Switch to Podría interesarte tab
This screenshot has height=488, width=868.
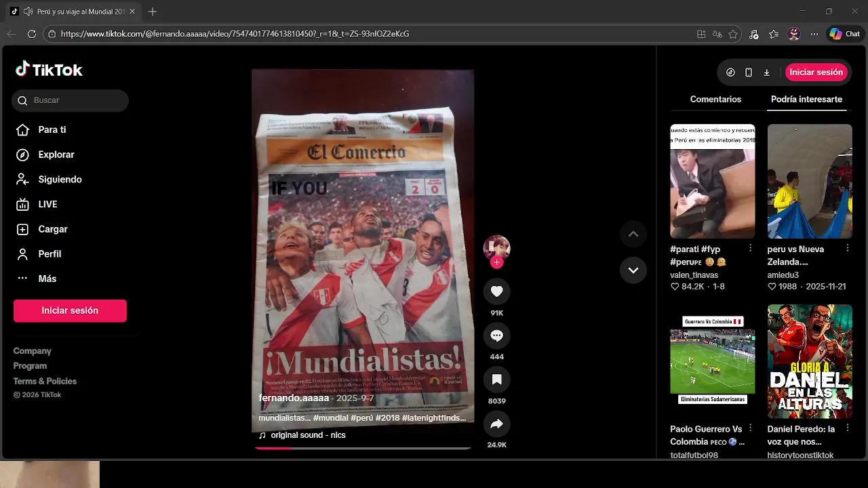(x=806, y=99)
